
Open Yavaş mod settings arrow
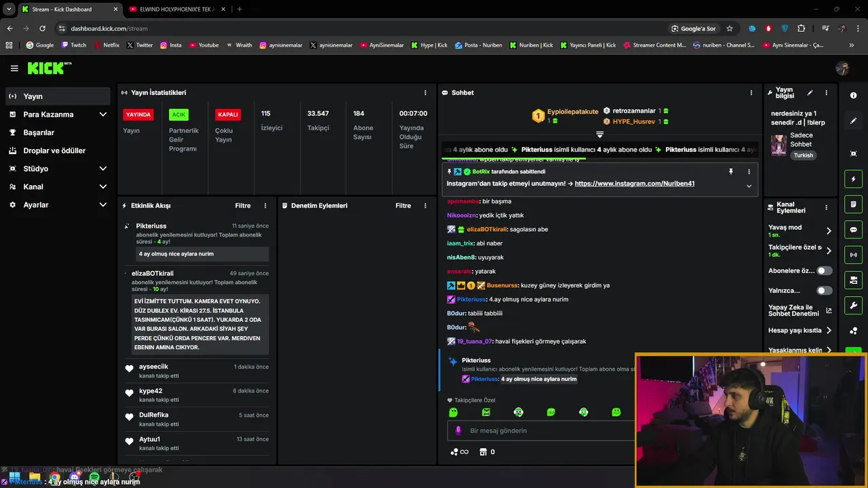pyautogui.click(x=829, y=230)
